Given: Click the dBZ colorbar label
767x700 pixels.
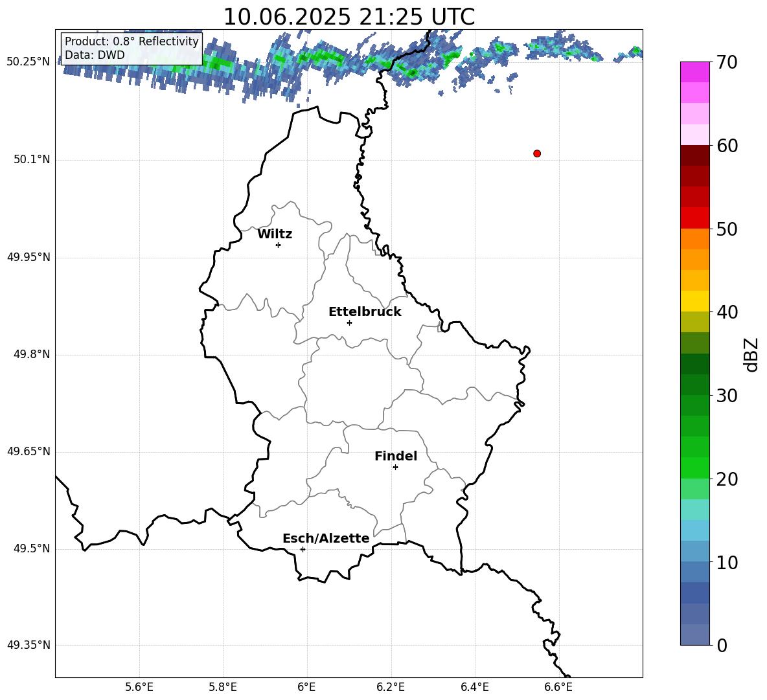Looking at the screenshot, I should click(751, 355).
